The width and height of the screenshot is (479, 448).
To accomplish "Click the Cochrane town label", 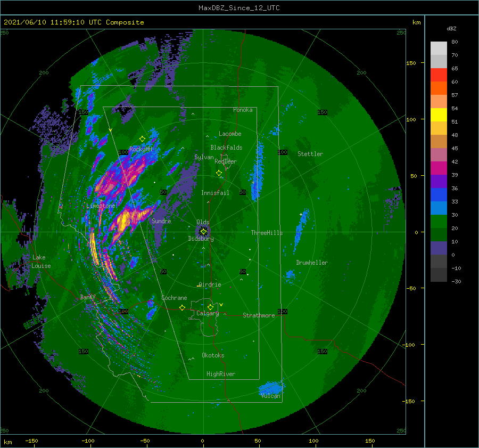I will point(174,298).
